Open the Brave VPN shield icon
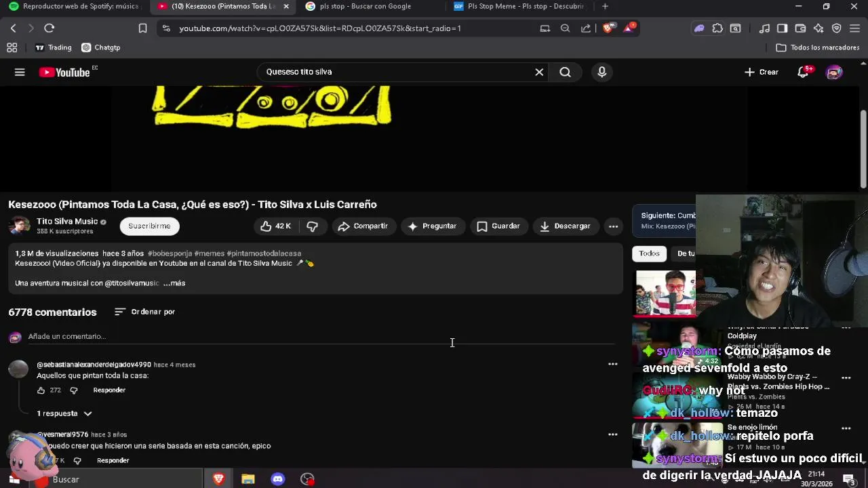Screen dimensions: 868x488 click(x=836, y=28)
